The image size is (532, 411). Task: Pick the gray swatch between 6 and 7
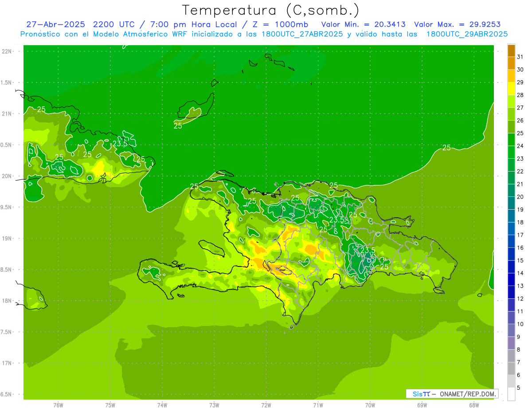[511, 369]
